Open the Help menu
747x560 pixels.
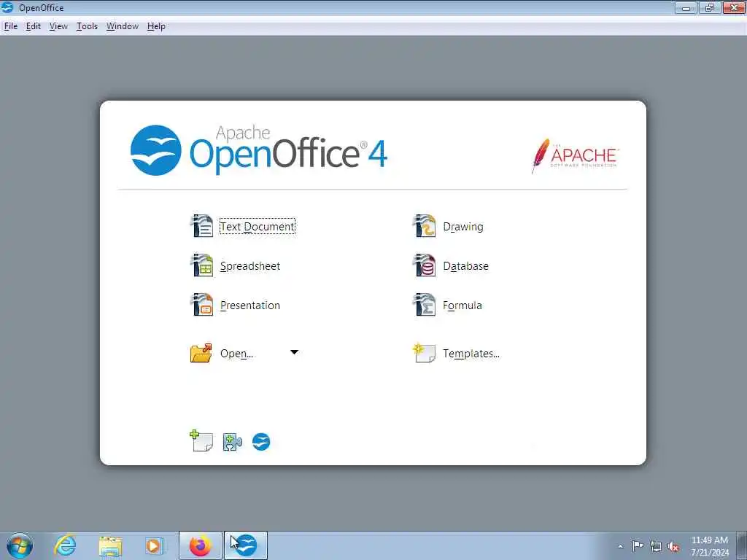coord(156,26)
